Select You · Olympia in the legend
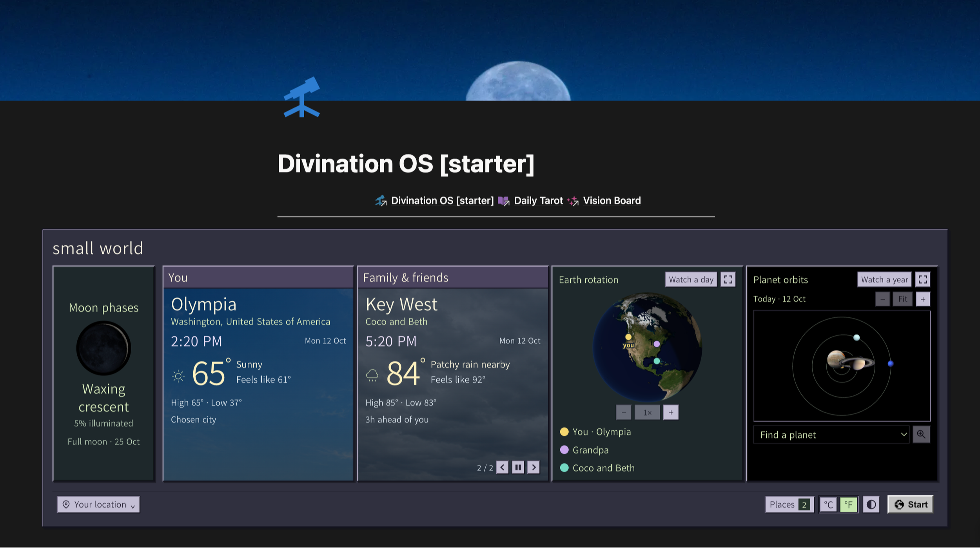Viewport: 980px width, 548px height. [596, 431]
